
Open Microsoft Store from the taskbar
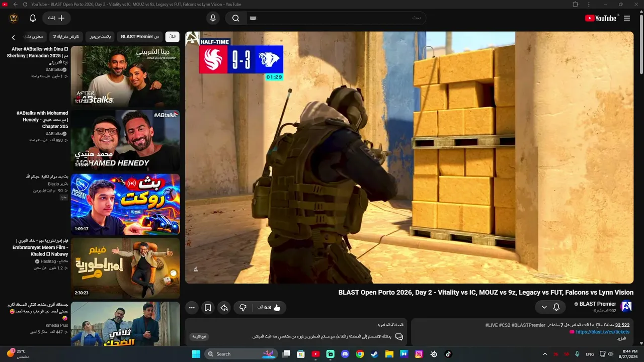pos(301,354)
